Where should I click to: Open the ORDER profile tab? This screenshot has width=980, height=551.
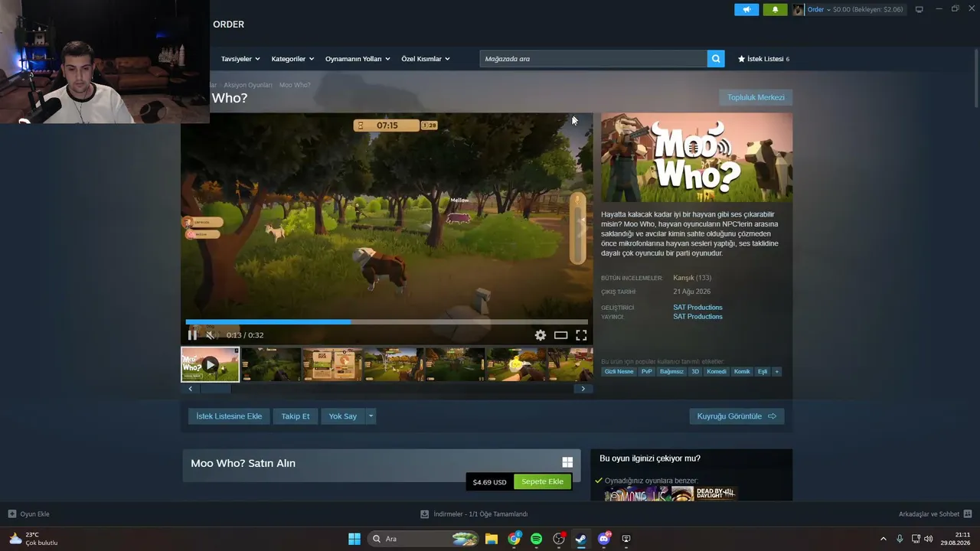pyautogui.click(x=229, y=24)
